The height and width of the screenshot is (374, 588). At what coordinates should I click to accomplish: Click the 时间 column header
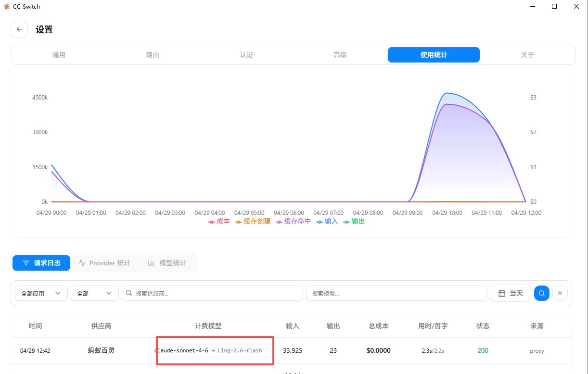(35, 326)
